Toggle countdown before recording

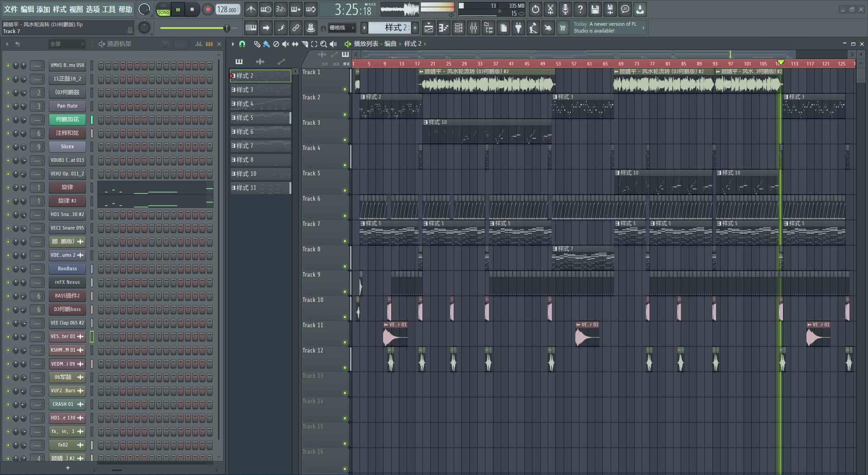coord(280,9)
